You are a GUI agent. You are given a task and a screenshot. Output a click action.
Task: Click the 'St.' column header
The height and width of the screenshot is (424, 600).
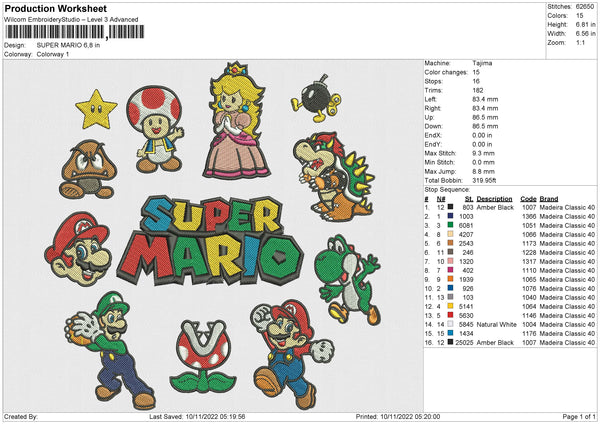(469, 199)
